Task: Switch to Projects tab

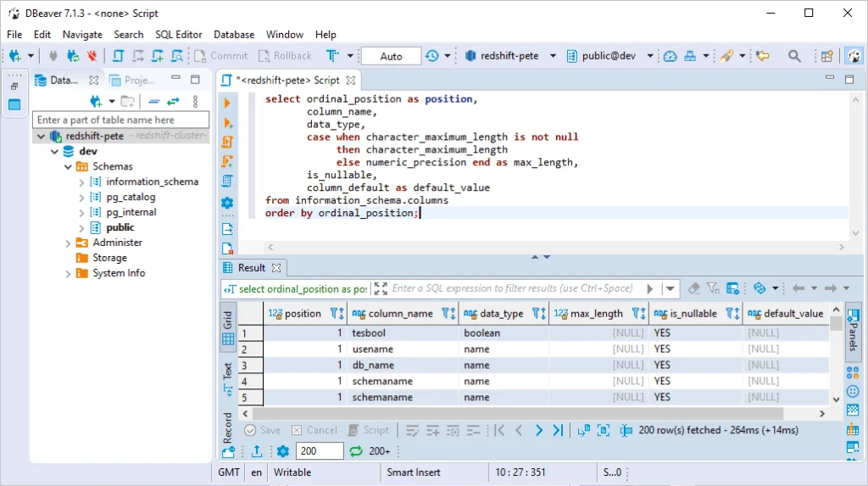Action: point(133,81)
